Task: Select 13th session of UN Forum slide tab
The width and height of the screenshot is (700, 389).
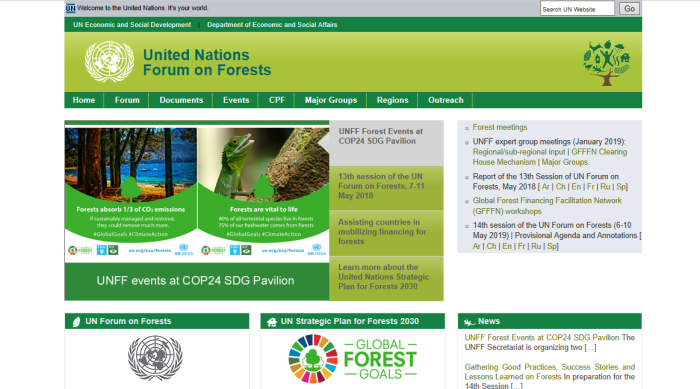Action: [387, 188]
